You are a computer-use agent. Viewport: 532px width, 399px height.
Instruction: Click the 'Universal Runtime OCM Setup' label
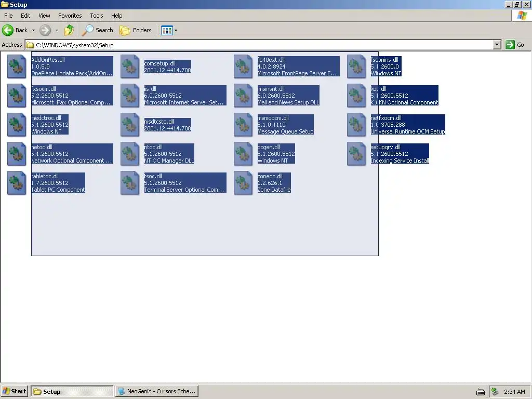(x=407, y=131)
